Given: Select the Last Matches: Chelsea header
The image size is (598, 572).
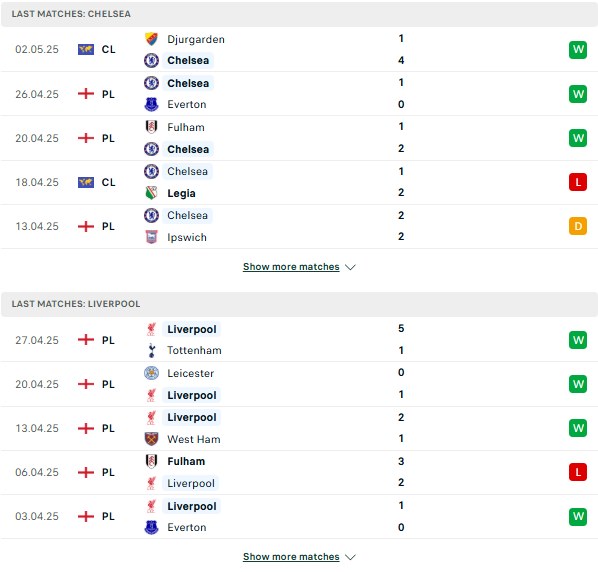Looking at the screenshot, I should click(299, 14).
